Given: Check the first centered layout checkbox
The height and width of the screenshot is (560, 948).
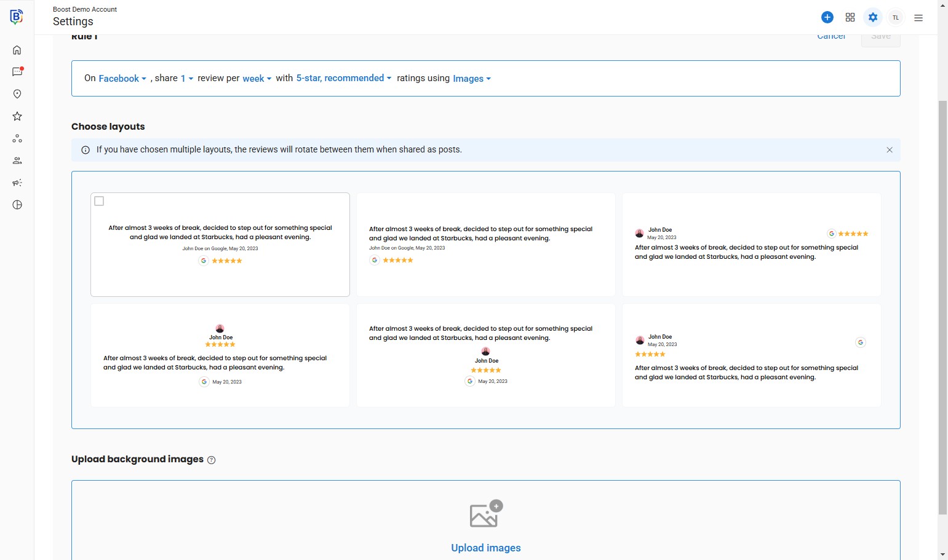Looking at the screenshot, I should coord(99,201).
